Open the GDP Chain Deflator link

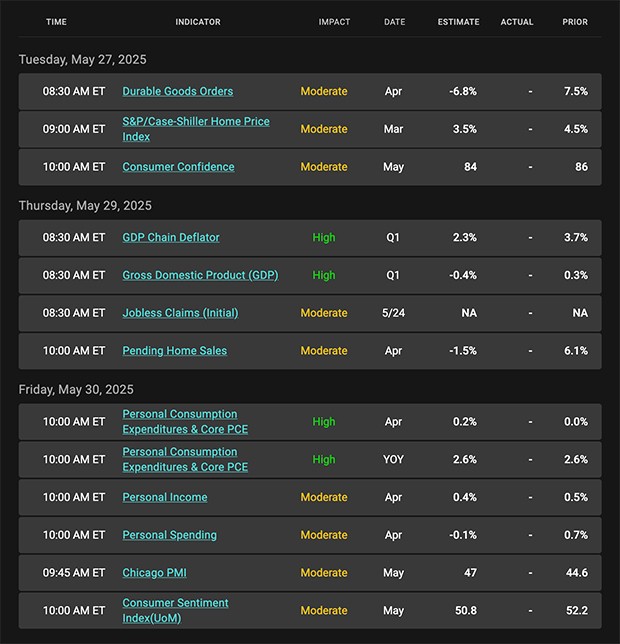coord(171,237)
